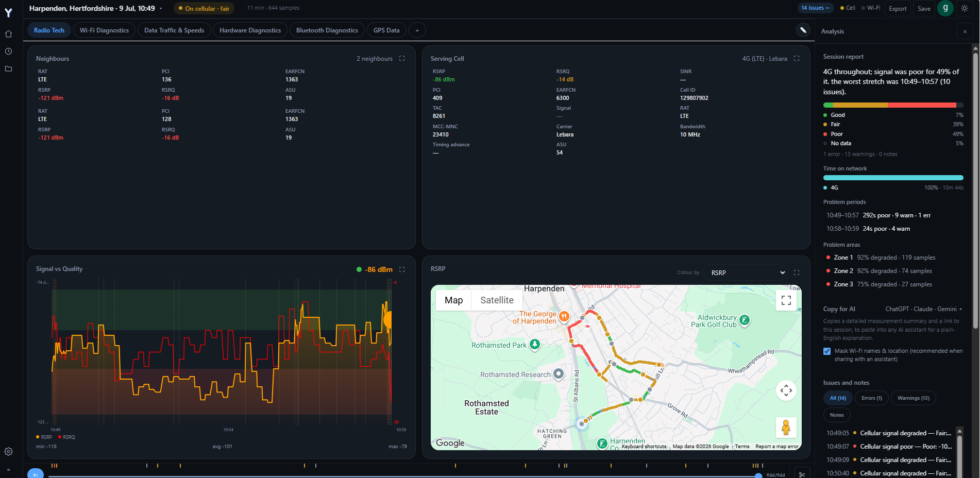Toggle the Cell data source indicator
Viewport: 980px width, 478px height.
point(848,8)
